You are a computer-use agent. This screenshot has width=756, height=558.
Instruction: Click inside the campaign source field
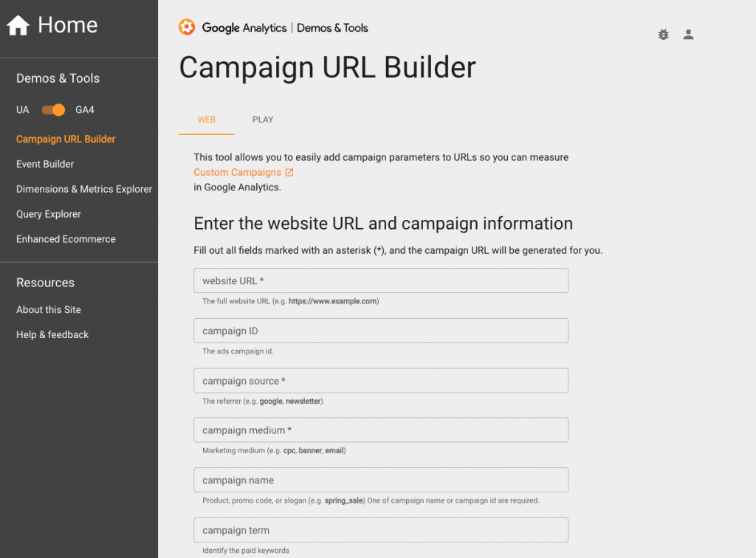pos(380,380)
